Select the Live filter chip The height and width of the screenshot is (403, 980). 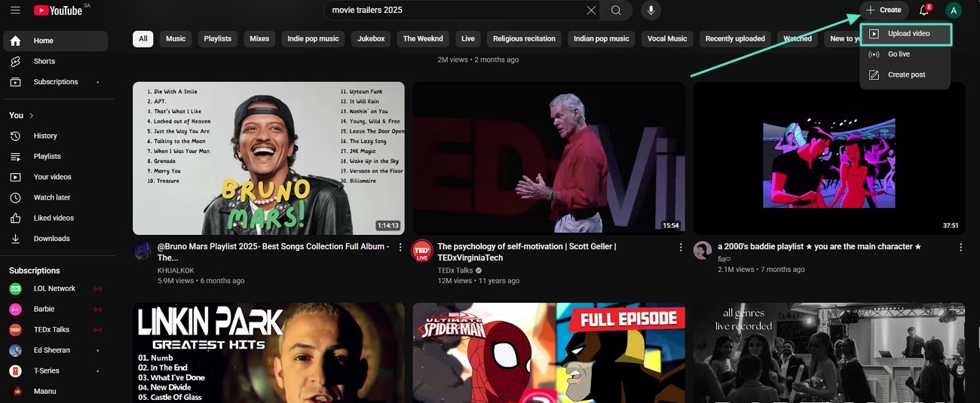pyautogui.click(x=468, y=38)
